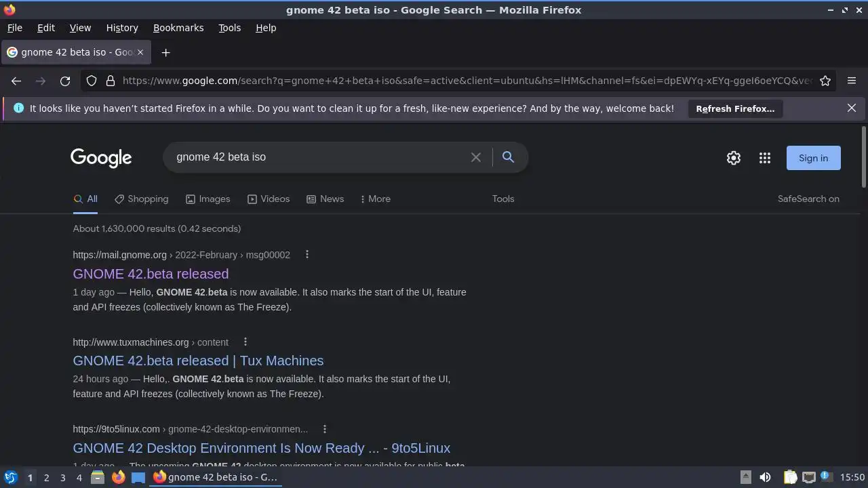Click the mail.gnome.org result URL
Screen dimensions: 868x488
181,255
